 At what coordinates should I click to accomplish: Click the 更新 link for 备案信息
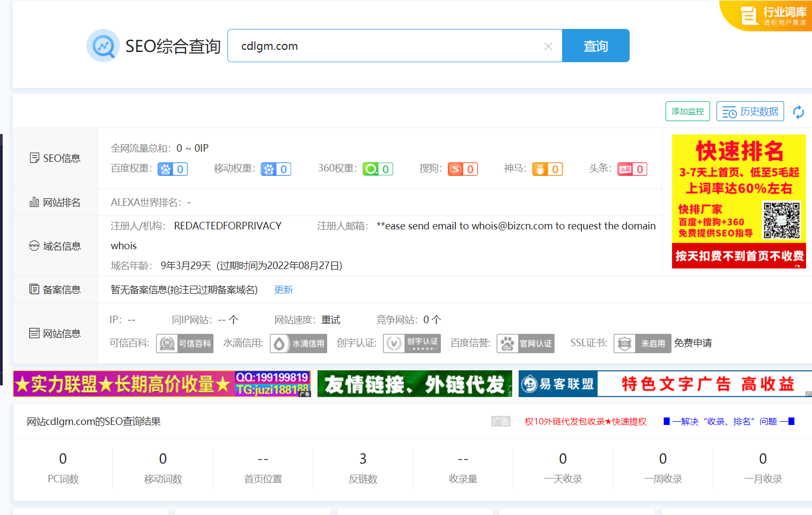(283, 289)
